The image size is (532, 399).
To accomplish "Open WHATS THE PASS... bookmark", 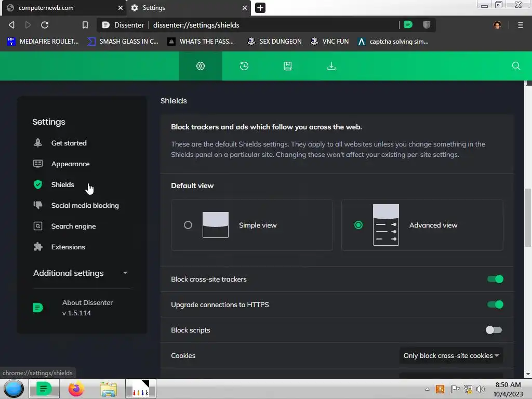I will 201,42.
